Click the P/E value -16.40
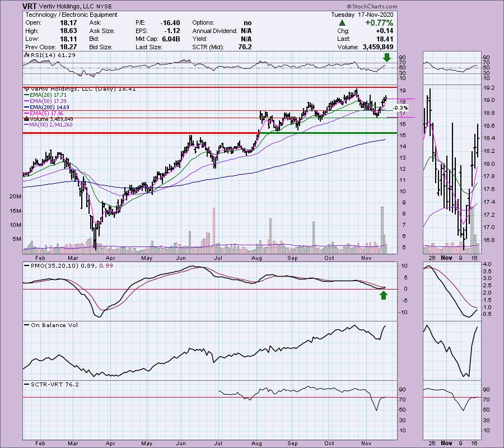 pos(170,23)
